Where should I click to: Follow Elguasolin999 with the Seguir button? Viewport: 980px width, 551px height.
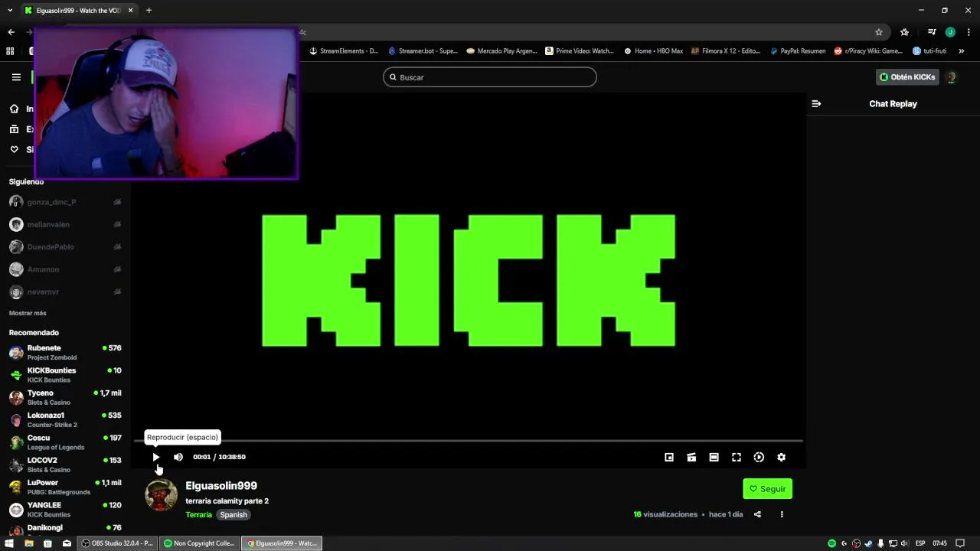pyautogui.click(x=767, y=489)
